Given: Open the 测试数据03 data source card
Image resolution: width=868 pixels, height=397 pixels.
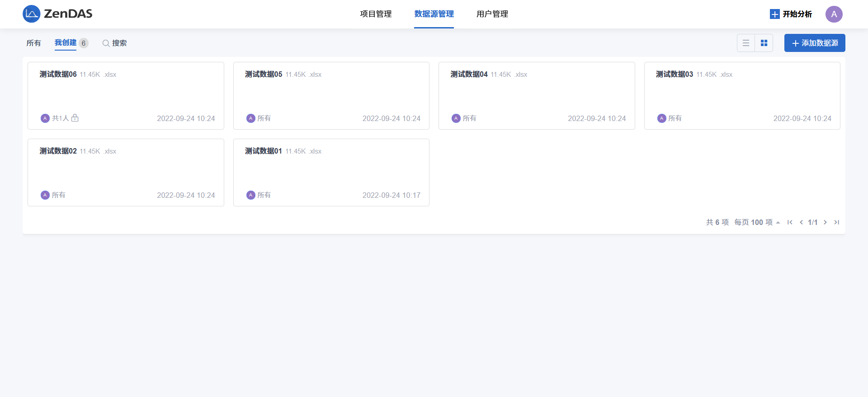Looking at the screenshot, I should click(742, 96).
